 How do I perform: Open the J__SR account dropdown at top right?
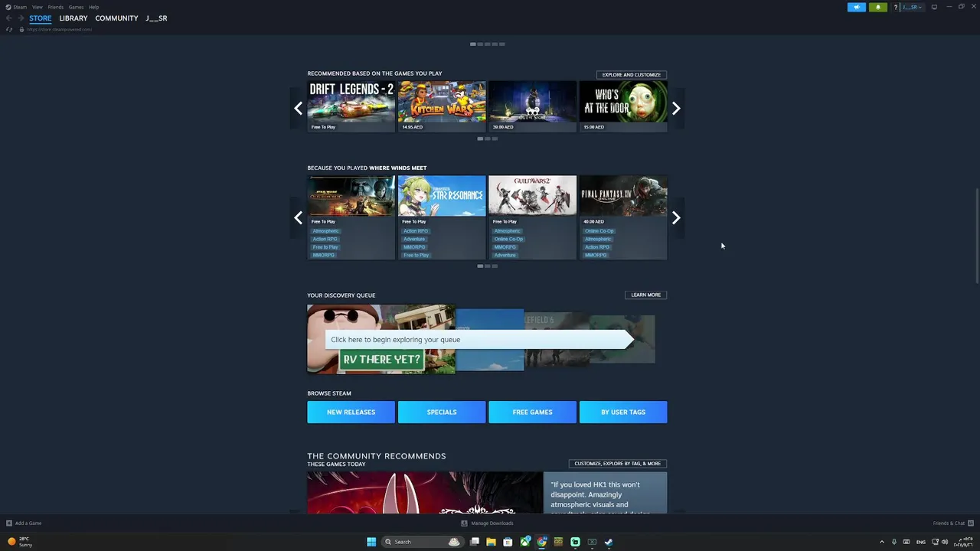[912, 7]
